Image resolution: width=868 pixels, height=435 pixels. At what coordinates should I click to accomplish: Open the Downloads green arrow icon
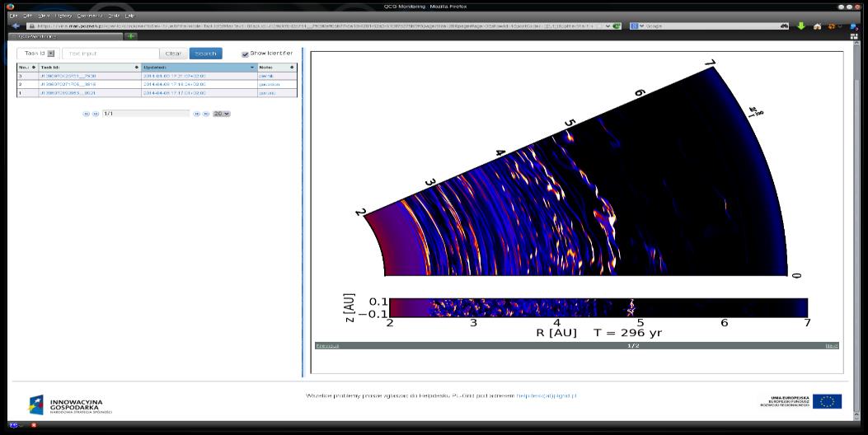801,26
